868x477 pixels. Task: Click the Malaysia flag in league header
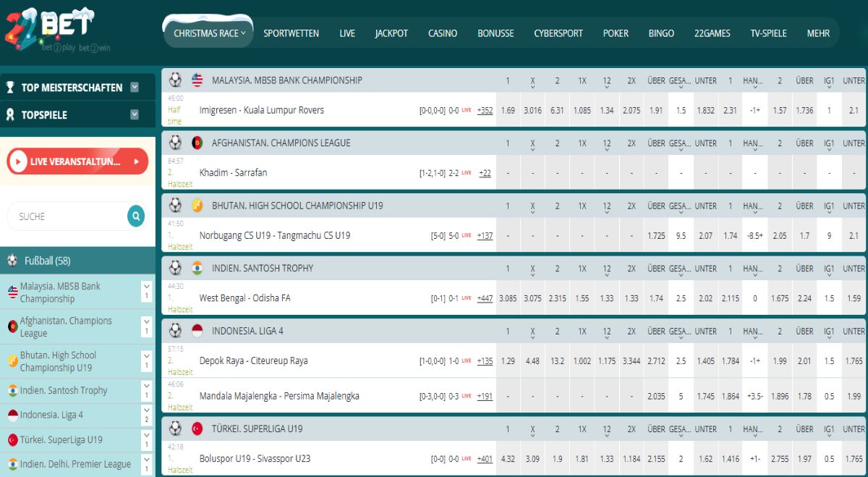coord(197,80)
